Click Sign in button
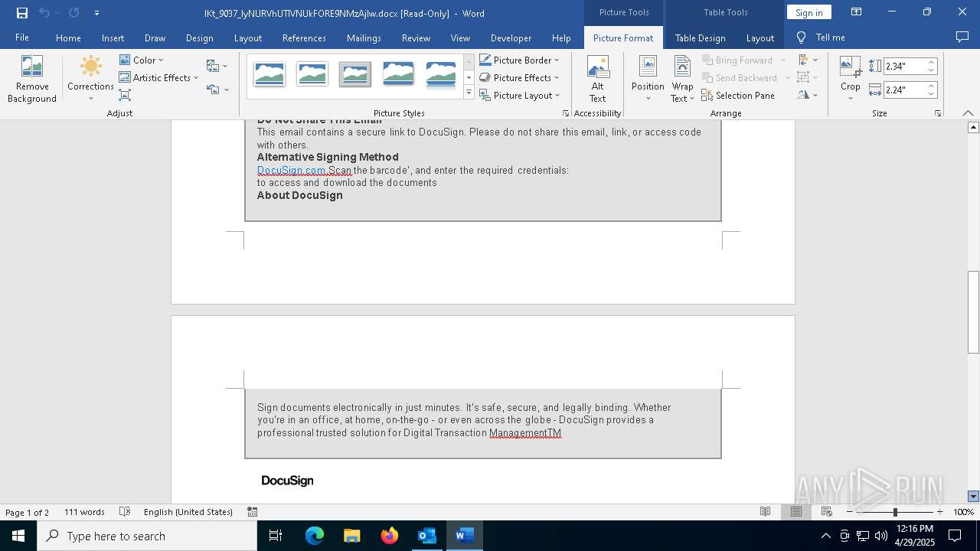Viewport: 980px width, 551px height. [808, 12]
